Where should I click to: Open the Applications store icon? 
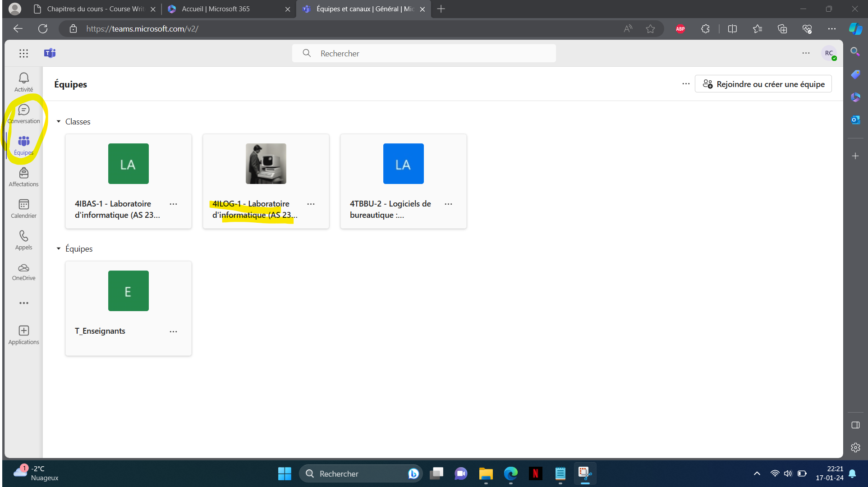[23, 335]
